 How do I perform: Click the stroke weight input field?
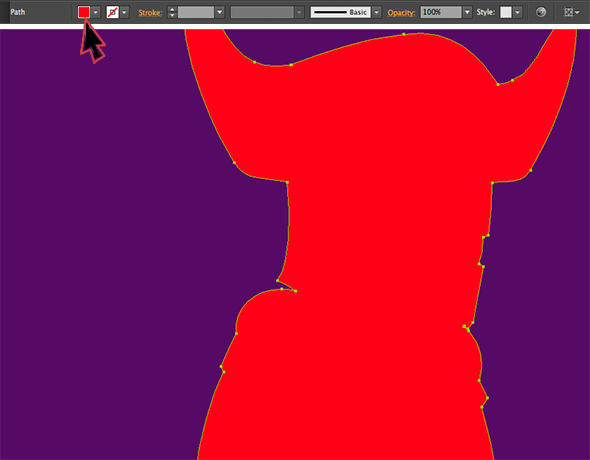point(196,12)
